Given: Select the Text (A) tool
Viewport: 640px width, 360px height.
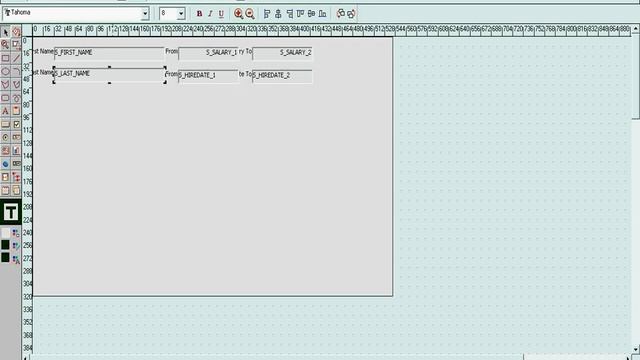Looking at the screenshot, I should [x=5, y=111].
